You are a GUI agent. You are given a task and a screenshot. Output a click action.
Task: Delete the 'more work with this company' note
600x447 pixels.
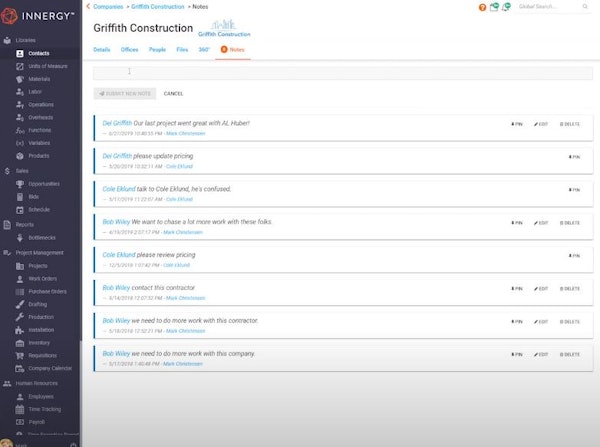570,354
